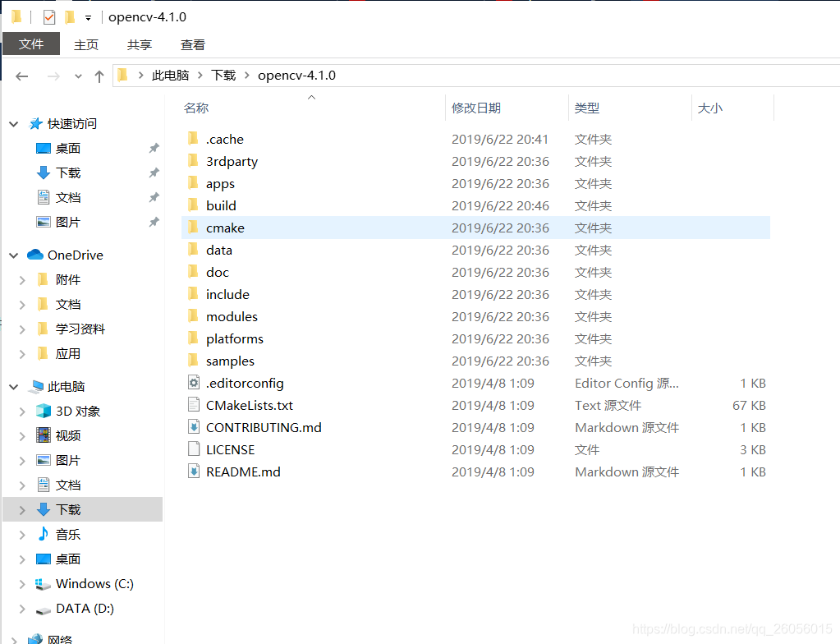Select the 音乐 music note icon
The height and width of the screenshot is (644, 840).
click(x=44, y=534)
